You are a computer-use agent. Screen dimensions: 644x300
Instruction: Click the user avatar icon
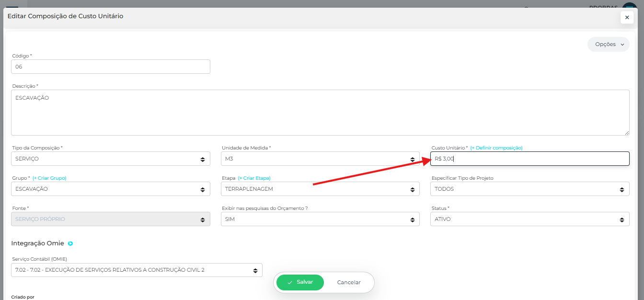[x=629, y=6]
